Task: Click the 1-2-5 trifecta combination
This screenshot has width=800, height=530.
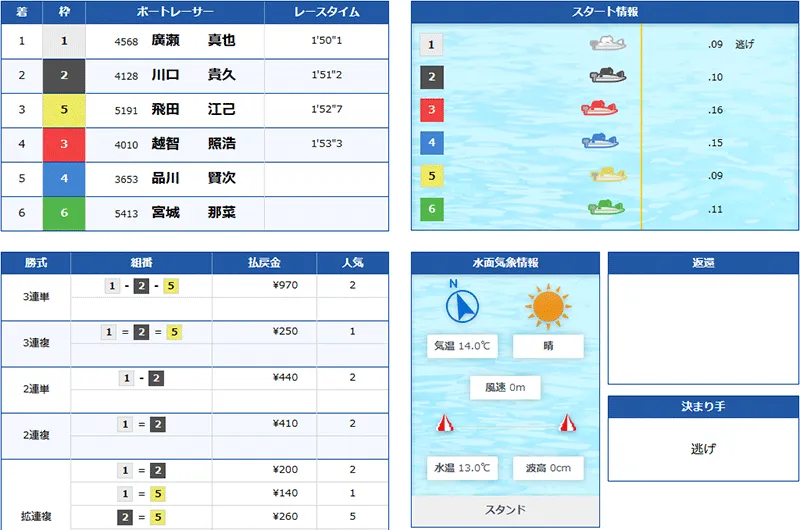Action: point(141,286)
